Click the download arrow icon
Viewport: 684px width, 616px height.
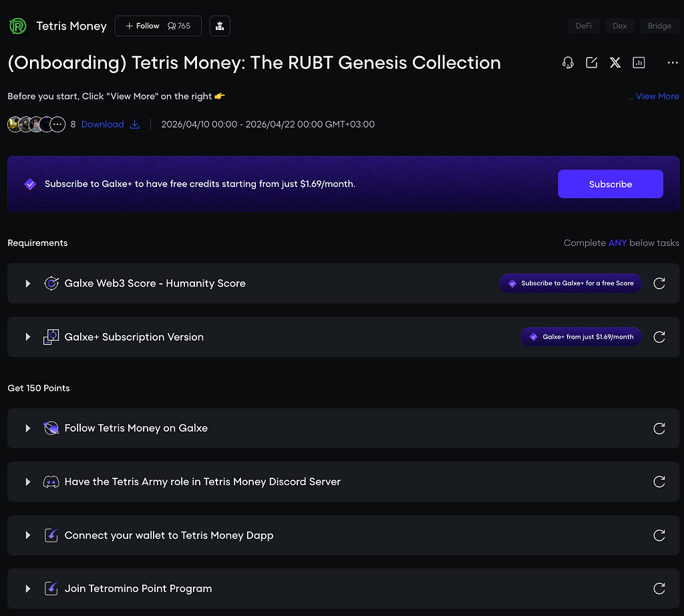[x=135, y=124]
